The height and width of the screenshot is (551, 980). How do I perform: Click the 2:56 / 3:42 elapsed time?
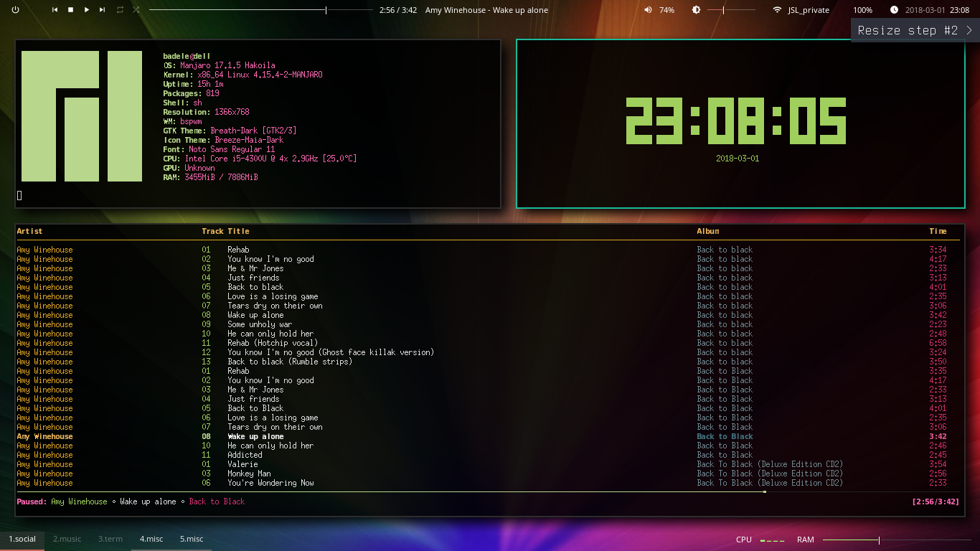398,10
